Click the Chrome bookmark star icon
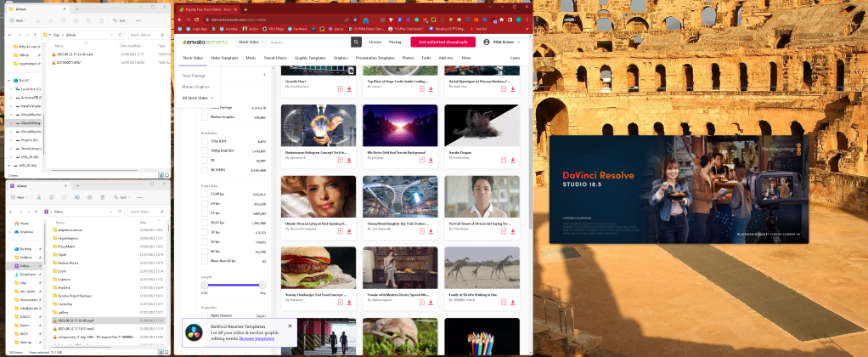This screenshot has width=868, height=357. [x=355, y=20]
